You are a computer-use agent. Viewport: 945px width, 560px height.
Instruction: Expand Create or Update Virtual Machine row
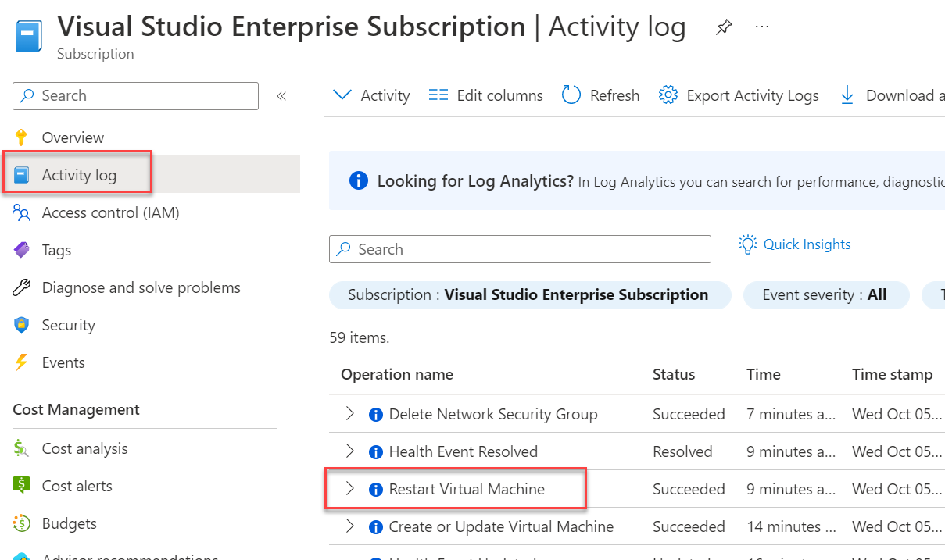350,526
